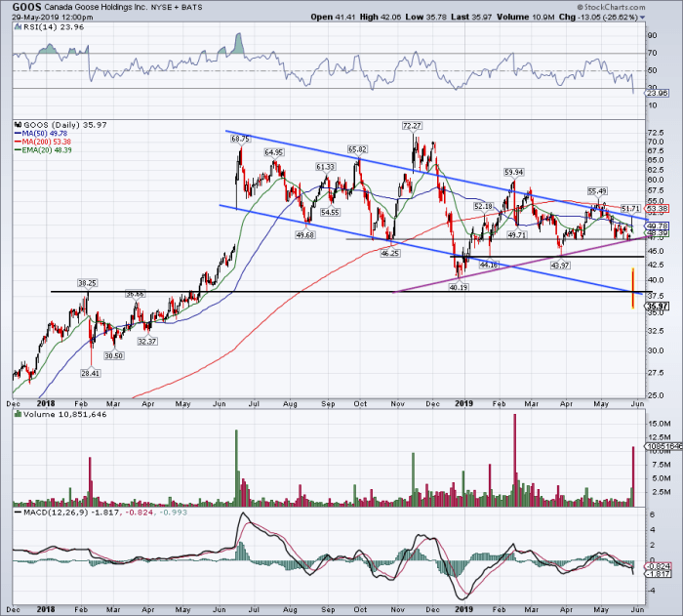Viewport: 683px width, 616px height.
Task: Click the -0.824 MACD signal axis tag
Action: [658, 566]
